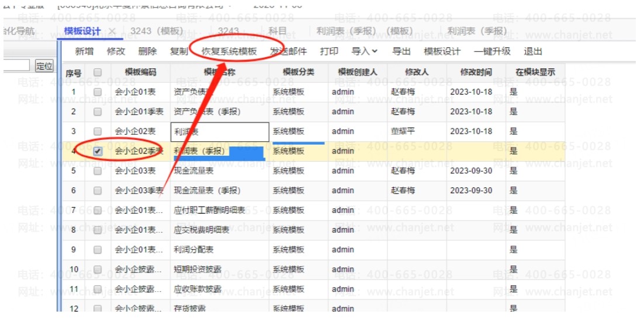The height and width of the screenshot is (318, 644).
Task: Click the 序号 column header
Action: pos(74,73)
